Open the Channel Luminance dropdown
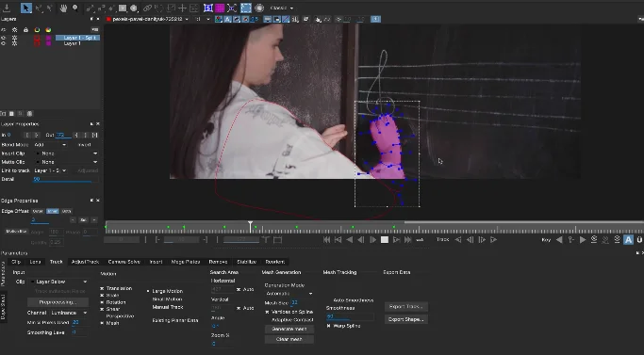This screenshot has height=355, width=644. pyautogui.click(x=70, y=313)
